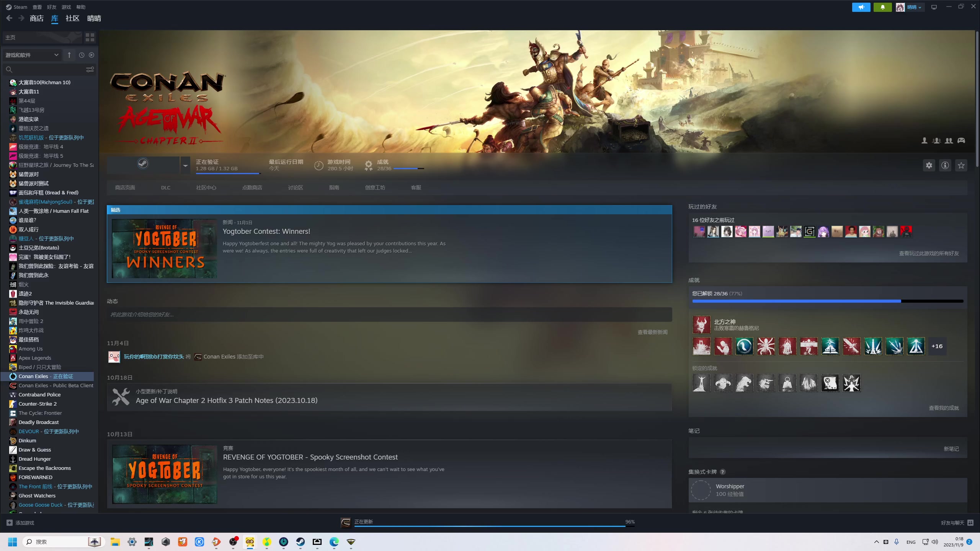Select Among Us in library list

point(31,349)
